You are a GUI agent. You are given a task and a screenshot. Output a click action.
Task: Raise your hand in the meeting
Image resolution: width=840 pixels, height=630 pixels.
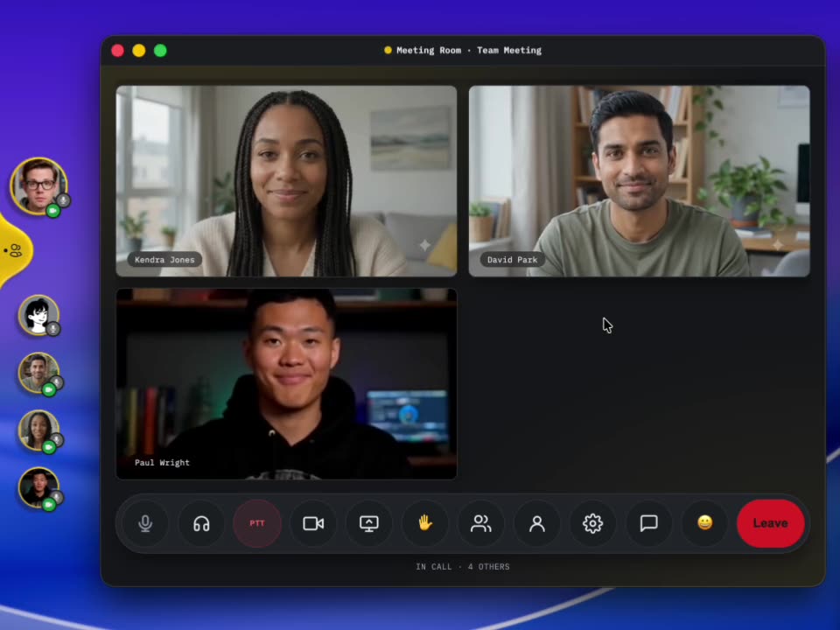point(425,523)
